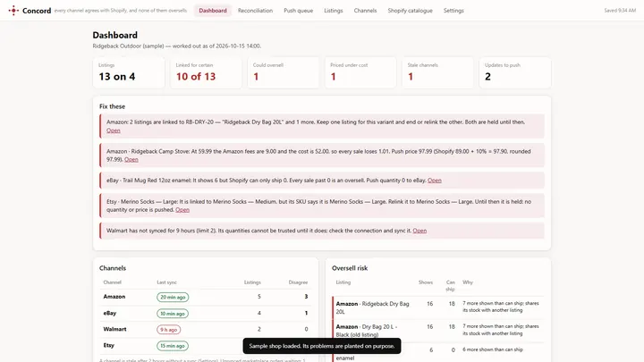Select the Amazon channel row
The image size is (644, 362).
206,297
